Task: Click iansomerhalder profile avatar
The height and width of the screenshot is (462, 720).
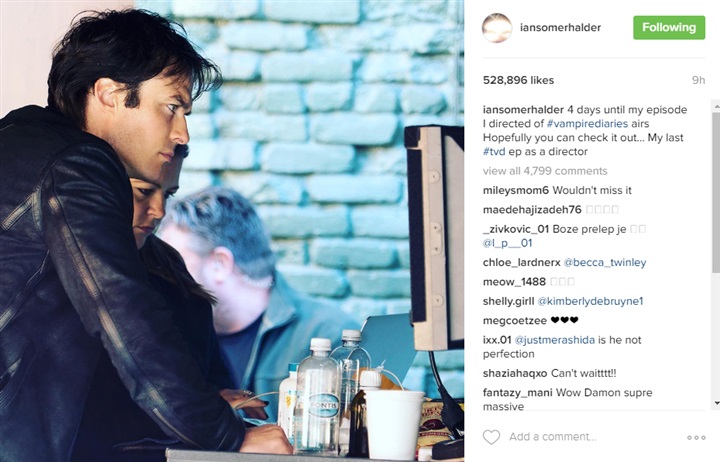Action: (497, 28)
